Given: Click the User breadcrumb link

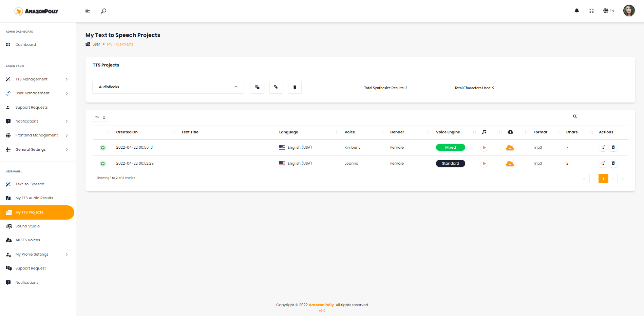Looking at the screenshot, I should click(96, 44).
